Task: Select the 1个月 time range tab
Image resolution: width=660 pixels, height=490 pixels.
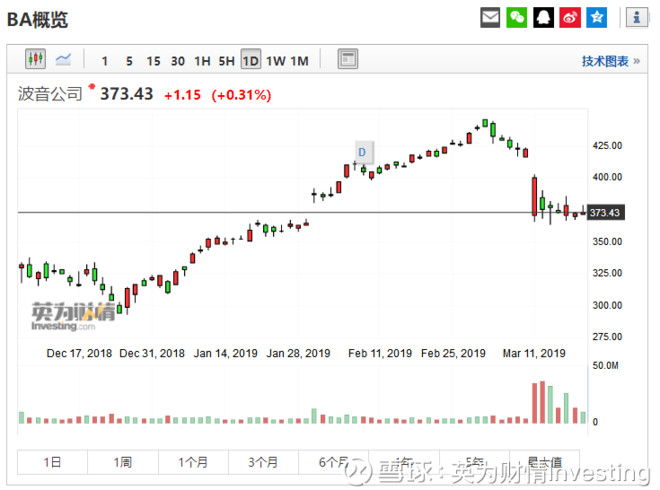Action: click(x=193, y=462)
